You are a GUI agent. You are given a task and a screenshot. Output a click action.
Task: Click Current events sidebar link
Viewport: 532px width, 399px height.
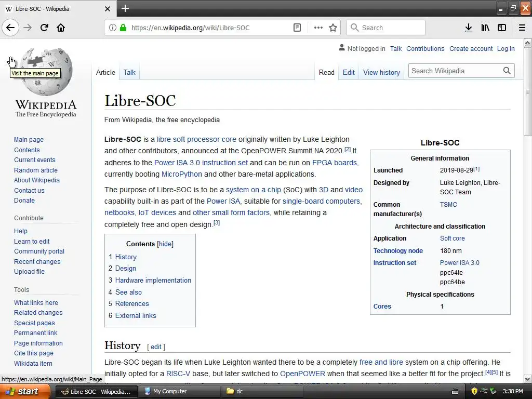(x=35, y=160)
